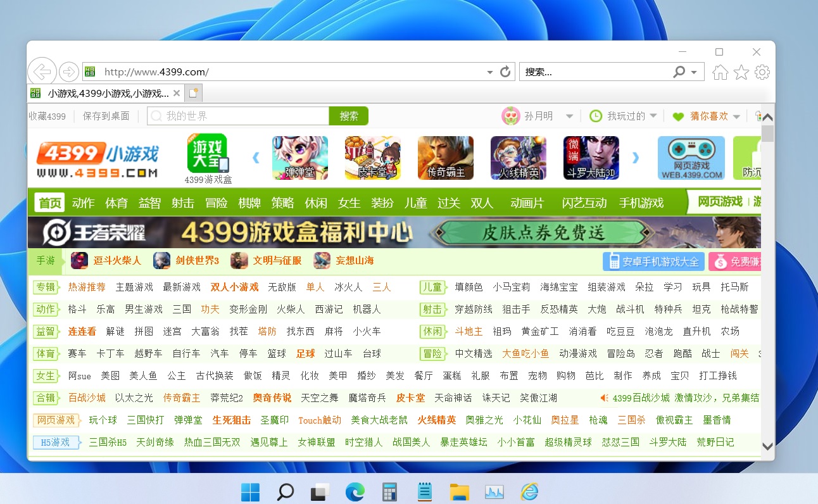Click the 孙月明 user avatar

[x=510, y=116]
